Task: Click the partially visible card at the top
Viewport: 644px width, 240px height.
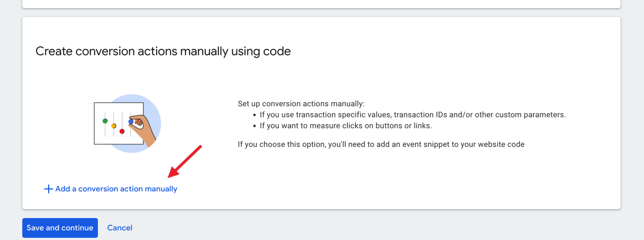Action: click(322, 3)
